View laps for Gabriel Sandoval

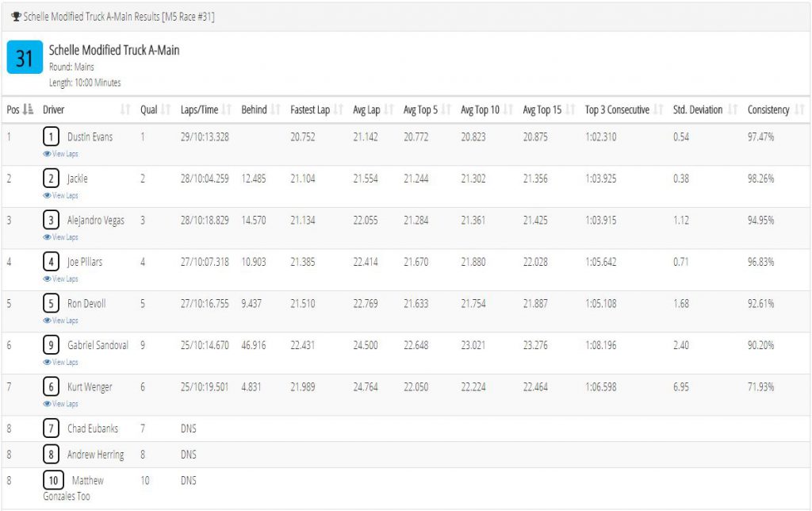pyautogui.click(x=60, y=362)
